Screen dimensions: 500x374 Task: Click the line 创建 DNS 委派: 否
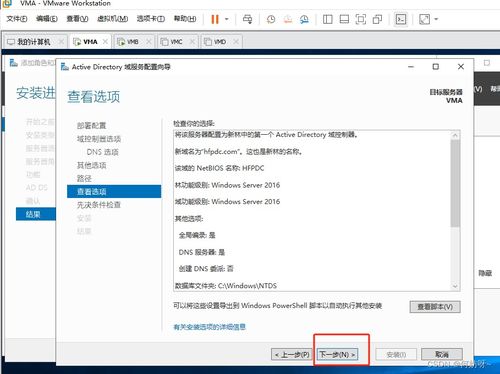coord(206,269)
